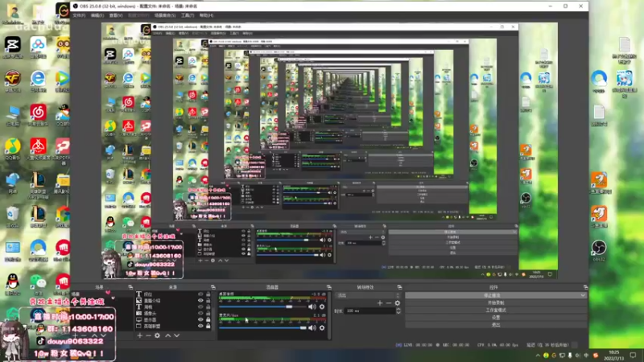
Task: Toggle visibility of first text source
Action: tap(200, 294)
